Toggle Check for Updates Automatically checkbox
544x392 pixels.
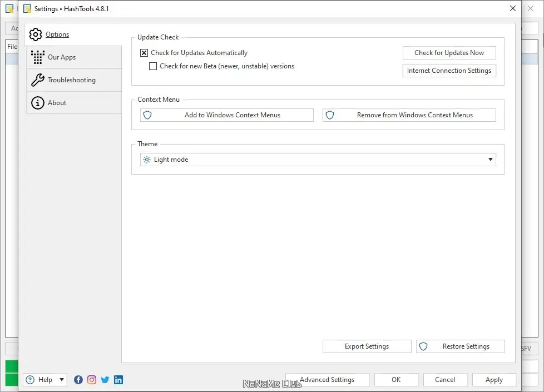[144, 53]
